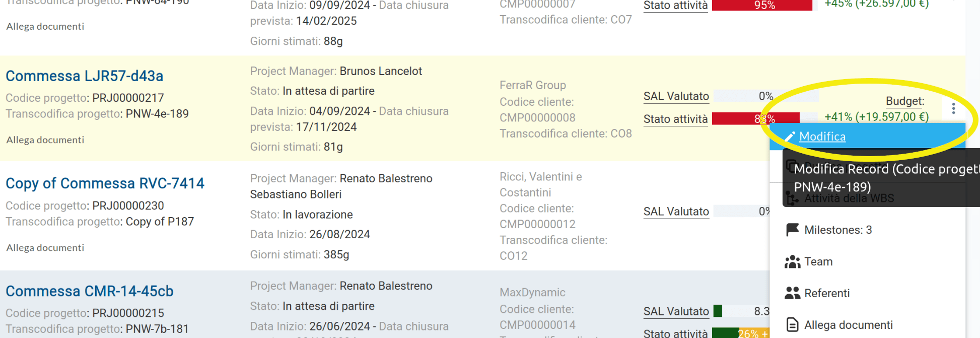Click the Budget link for Commessa LJR57-d43a
980x338 pixels.
click(904, 101)
